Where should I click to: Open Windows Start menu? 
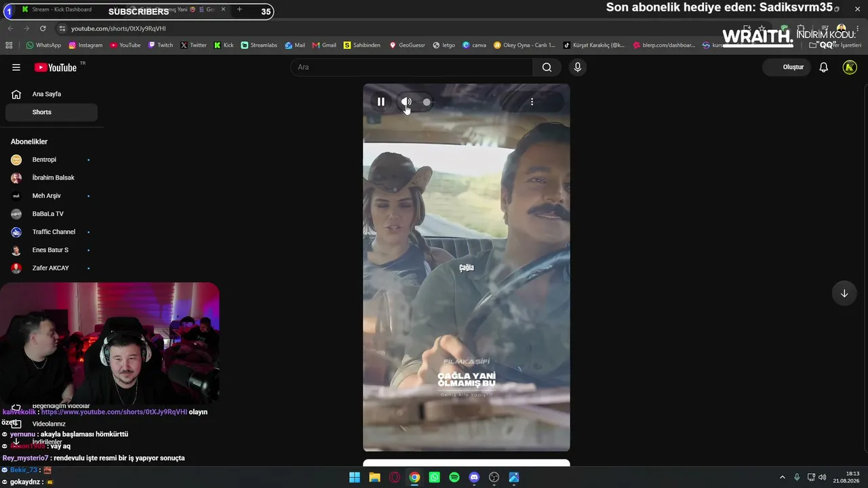click(355, 477)
